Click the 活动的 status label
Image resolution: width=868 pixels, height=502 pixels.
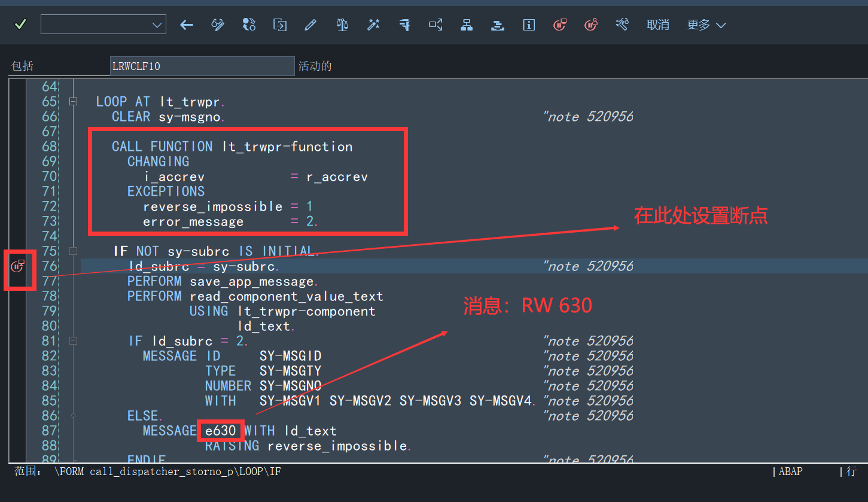click(315, 66)
